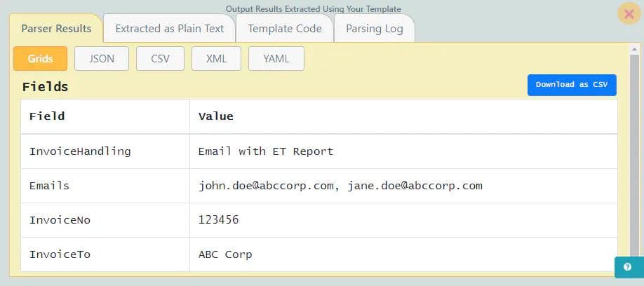Click the ABC Corp value cell
644x286 pixels.
225,254
